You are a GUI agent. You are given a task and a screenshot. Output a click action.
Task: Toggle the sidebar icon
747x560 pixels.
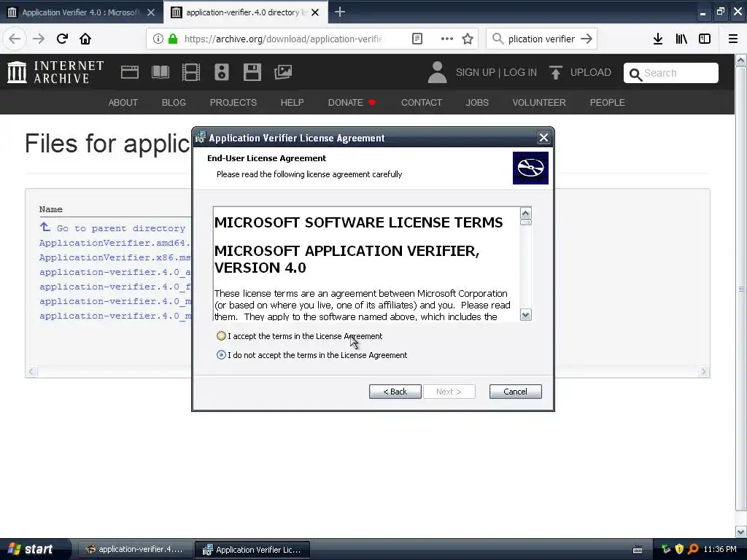click(x=705, y=39)
